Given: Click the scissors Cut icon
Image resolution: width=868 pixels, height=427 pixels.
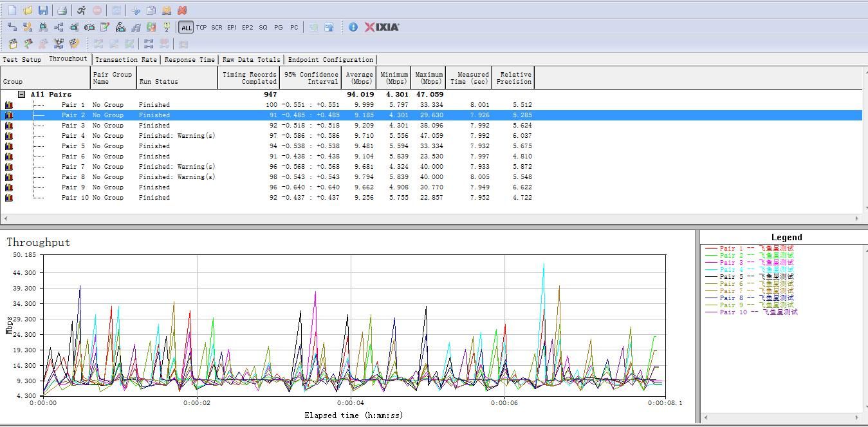Looking at the screenshot, I should pos(136,10).
